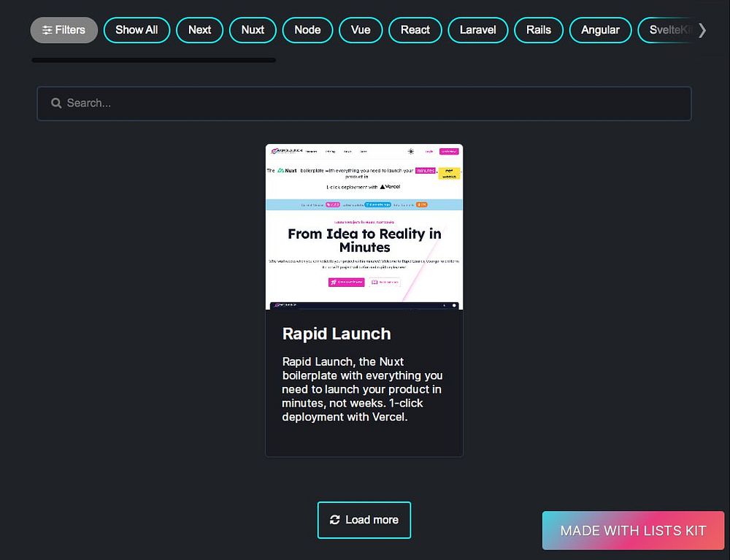The image size is (730, 560).
Task: Filter by Nuxt
Action: pyautogui.click(x=253, y=30)
